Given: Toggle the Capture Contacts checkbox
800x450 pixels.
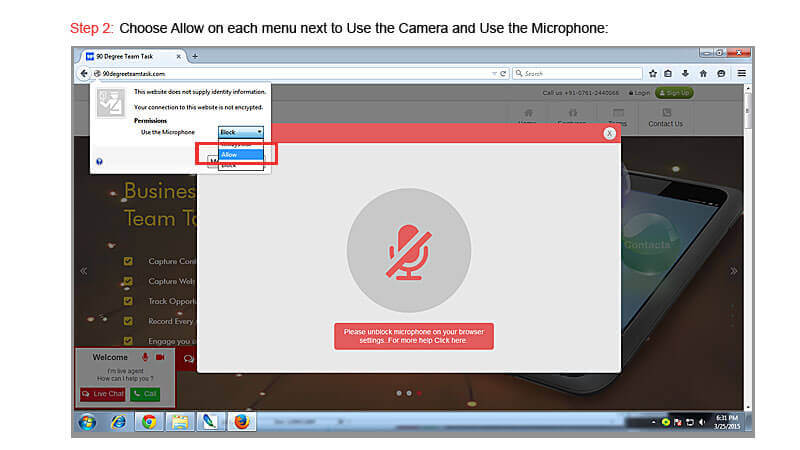Looking at the screenshot, I should click(128, 262).
